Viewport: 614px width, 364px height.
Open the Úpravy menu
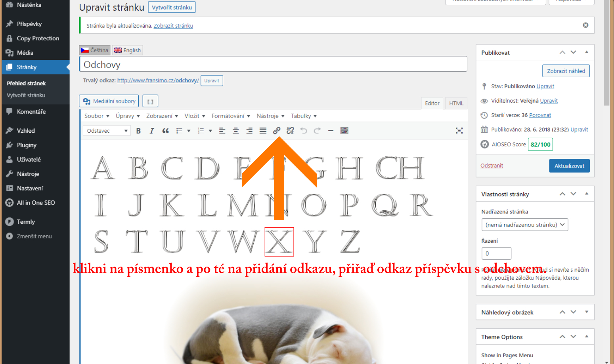coord(128,116)
